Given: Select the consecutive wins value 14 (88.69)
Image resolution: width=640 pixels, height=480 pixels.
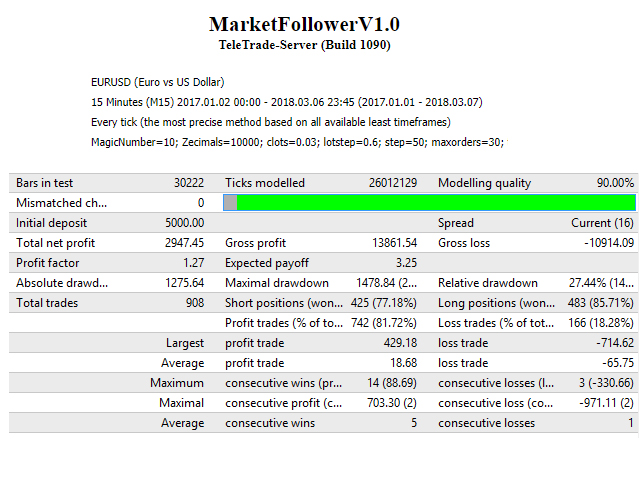Looking at the screenshot, I should (392, 383).
